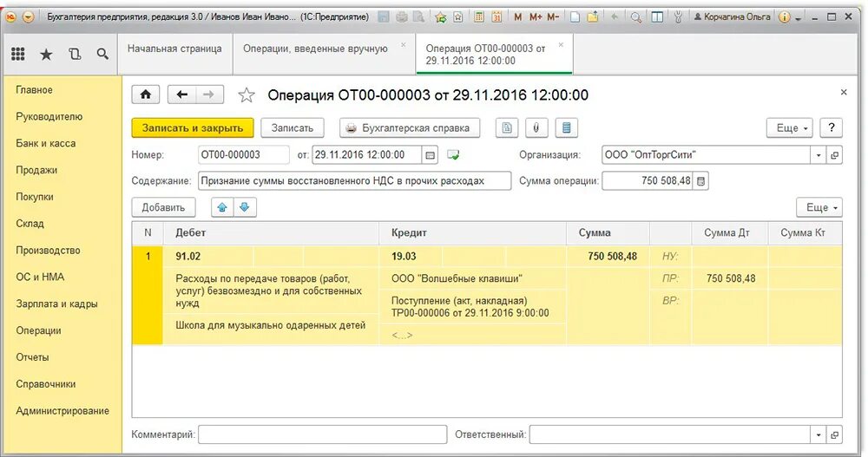This screenshot has width=868, height=457.
Task: Move the row down with the blue arrow
Action: tap(244, 207)
